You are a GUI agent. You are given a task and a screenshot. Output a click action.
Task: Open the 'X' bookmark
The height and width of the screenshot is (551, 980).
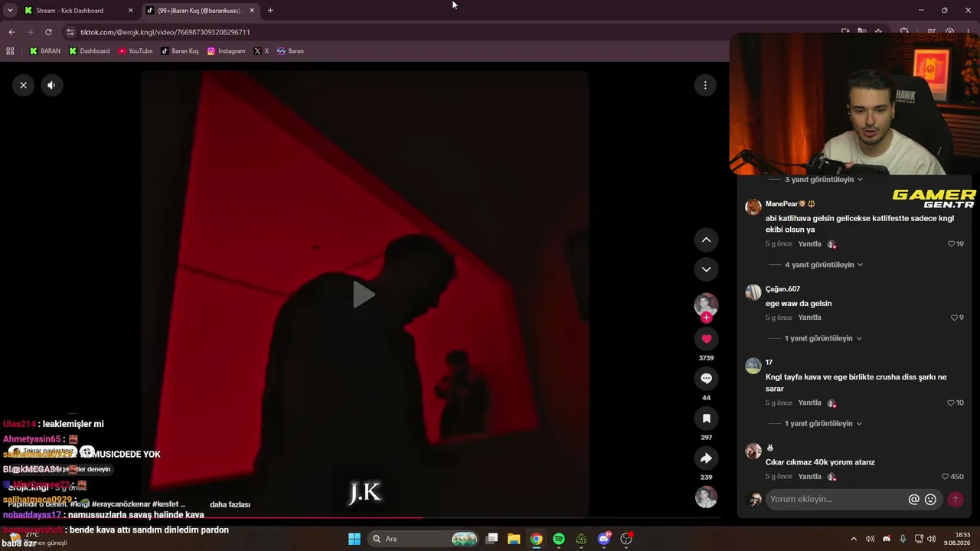(x=261, y=51)
